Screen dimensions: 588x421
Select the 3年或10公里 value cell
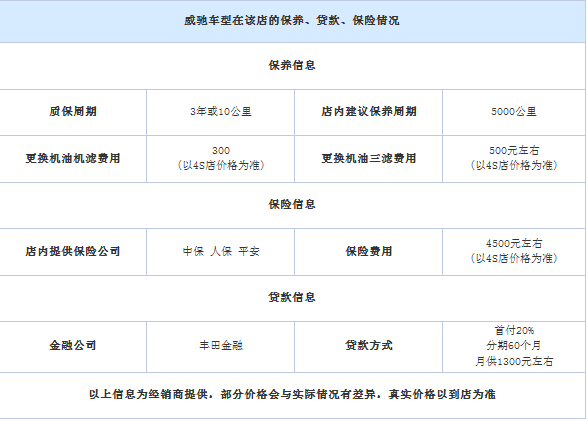point(220,111)
